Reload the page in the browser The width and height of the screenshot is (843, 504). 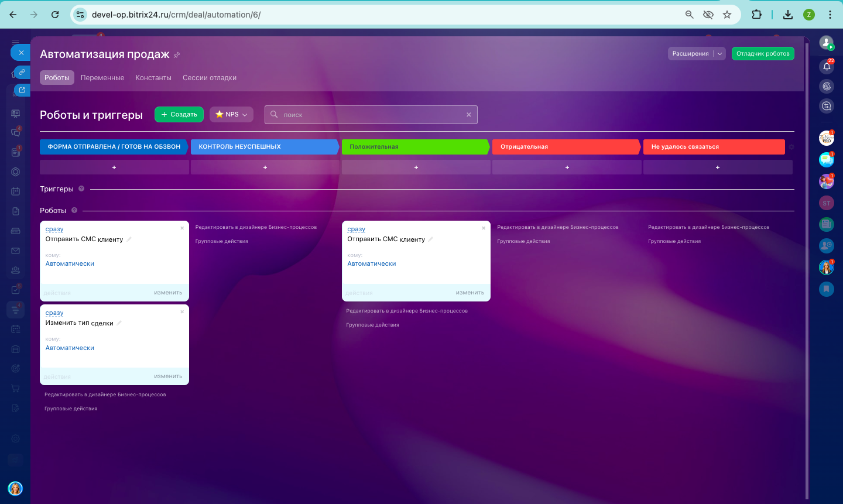(x=55, y=15)
